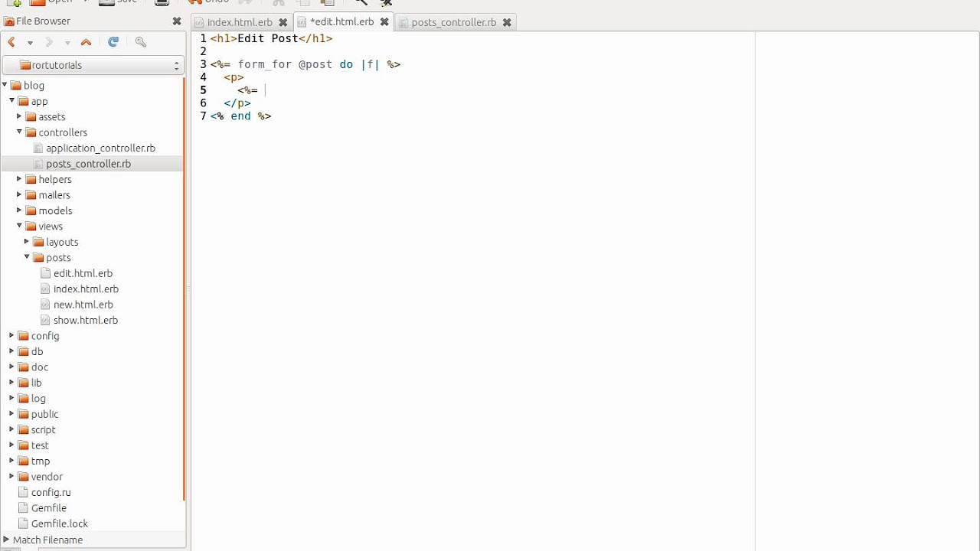Click the 'form_for @post do |f|' line
Screen dimensions: 980x551
click(305, 64)
